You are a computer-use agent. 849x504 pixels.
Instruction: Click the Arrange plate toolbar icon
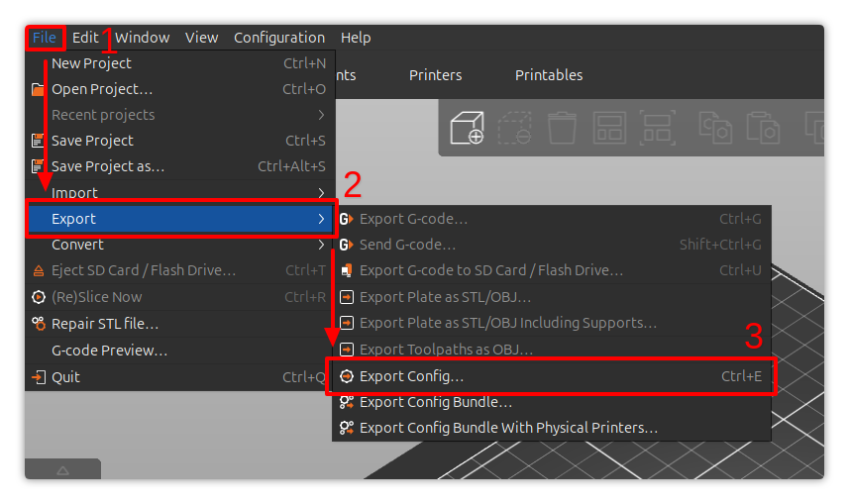click(x=609, y=128)
